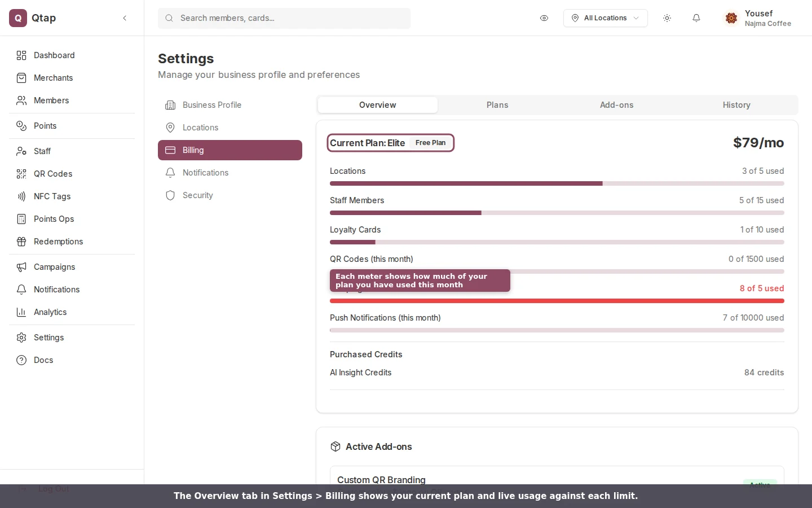Click the '7 of 10000 used' text
The height and width of the screenshot is (508, 812).
tap(753, 318)
